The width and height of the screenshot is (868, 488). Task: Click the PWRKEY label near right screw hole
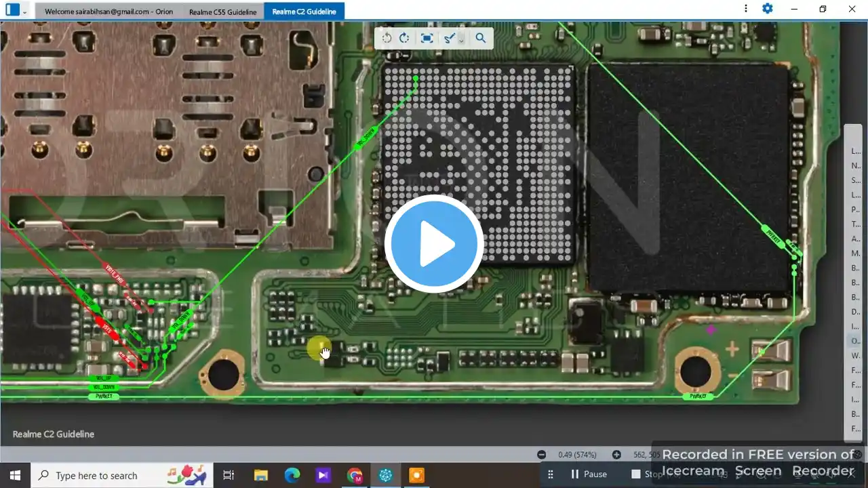pos(698,396)
